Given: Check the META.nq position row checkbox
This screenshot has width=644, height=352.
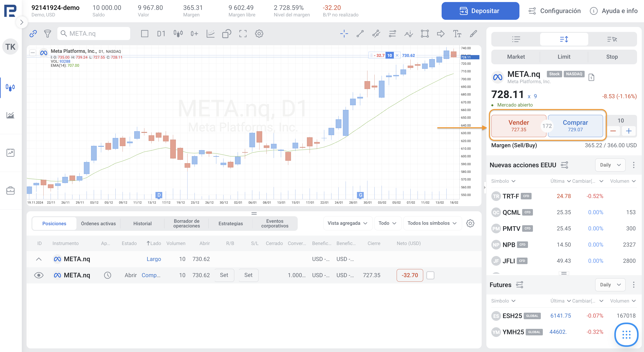Looking at the screenshot, I should (430, 275).
